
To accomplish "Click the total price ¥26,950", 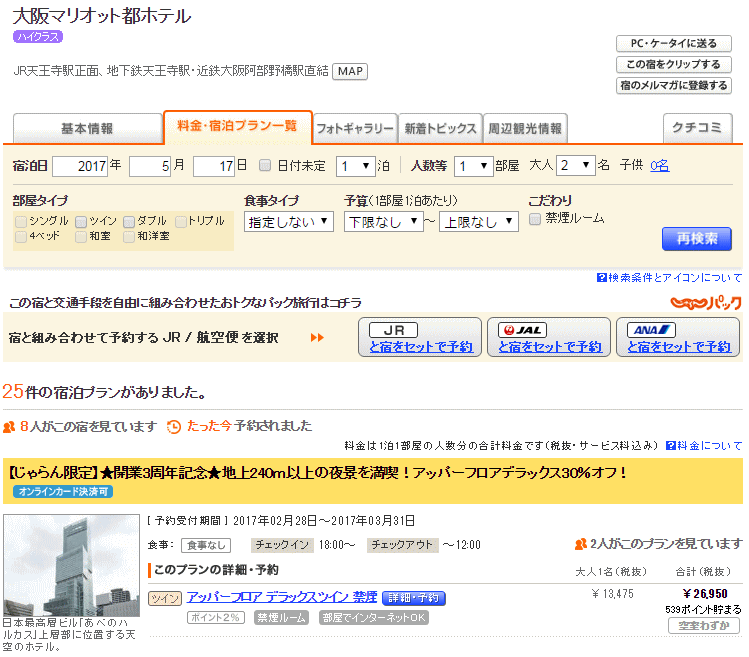I will pos(705,594).
